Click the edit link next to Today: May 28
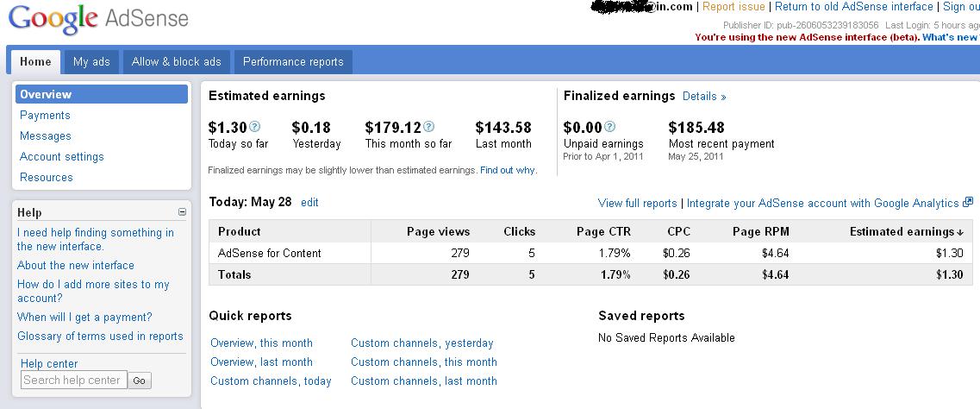This screenshot has width=980, height=409. pos(309,202)
